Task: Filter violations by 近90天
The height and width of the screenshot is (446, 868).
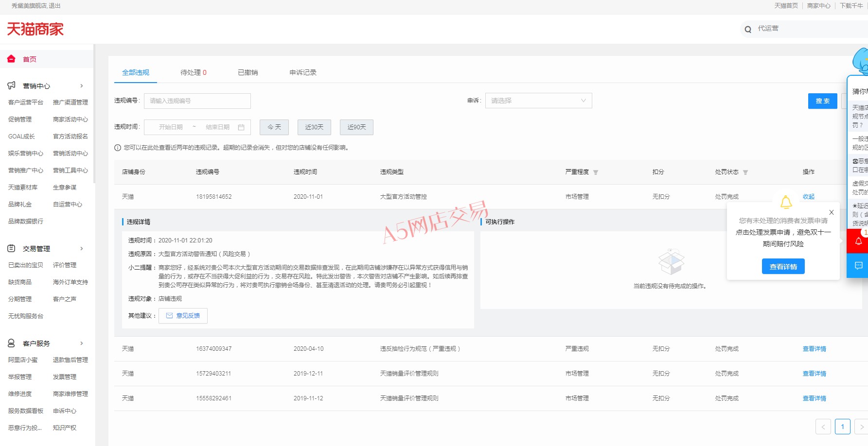Action: tap(356, 127)
